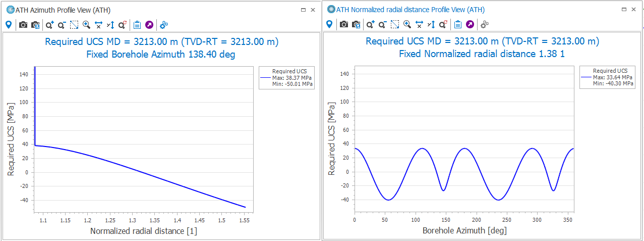This screenshot has height=241, width=644.
Task: Copy to clipboard in Normalized radial distance view
Action: coord(458,24)
